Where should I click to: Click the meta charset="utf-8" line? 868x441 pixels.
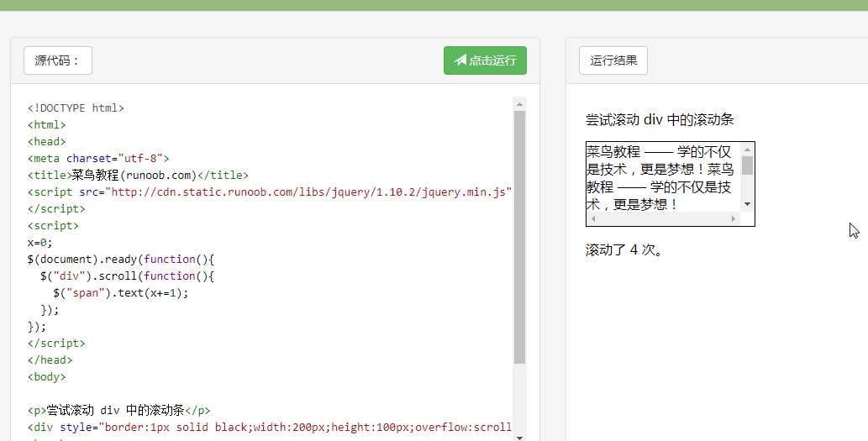click(98, 158)
